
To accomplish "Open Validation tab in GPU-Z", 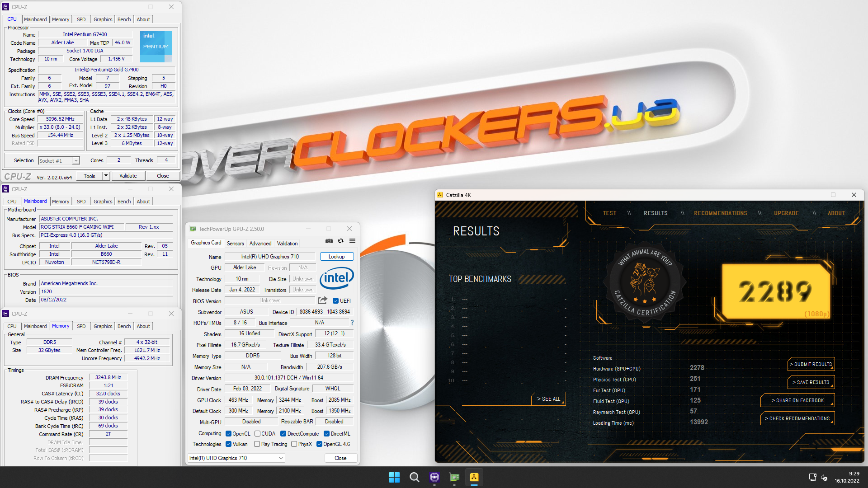I will click(x=287, y=244).
